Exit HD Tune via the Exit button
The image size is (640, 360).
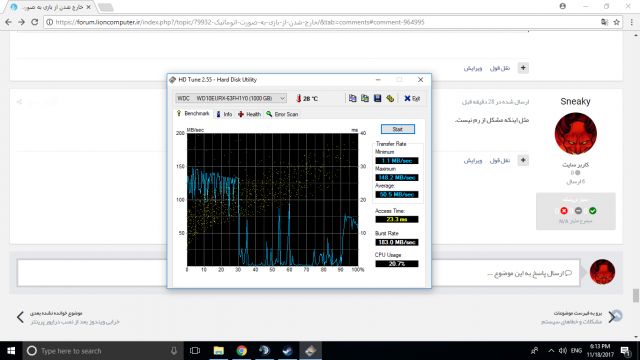pos(412,98)
